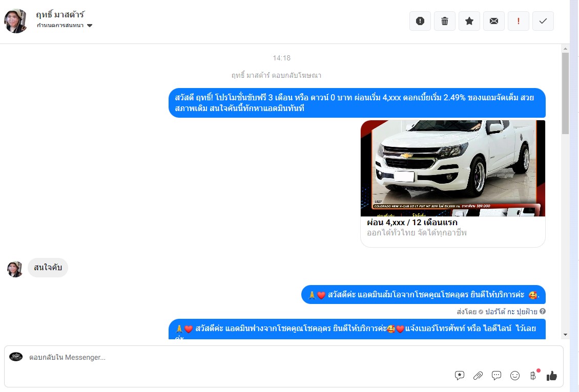This screenshot has height=392, width=579.
Task: Click the promo message starting สวัสดี ฤทธิ์!
Action: pyautogui.click(x=357, y=103)
